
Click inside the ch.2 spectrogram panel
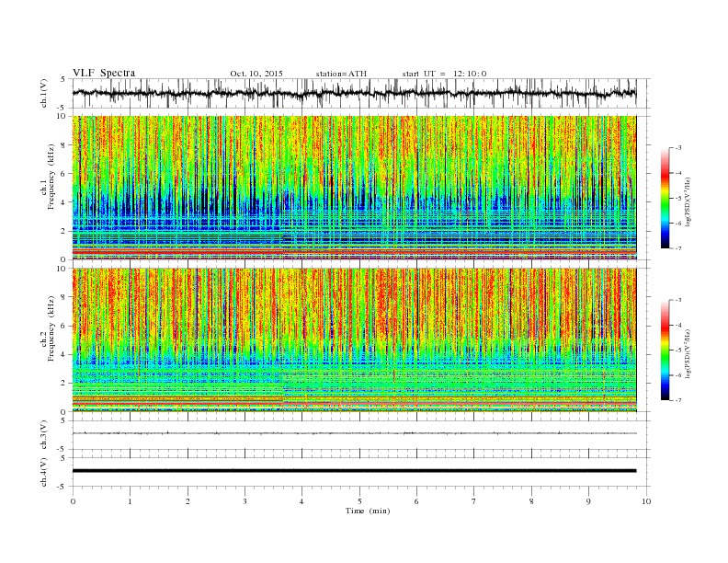point(354,339)
